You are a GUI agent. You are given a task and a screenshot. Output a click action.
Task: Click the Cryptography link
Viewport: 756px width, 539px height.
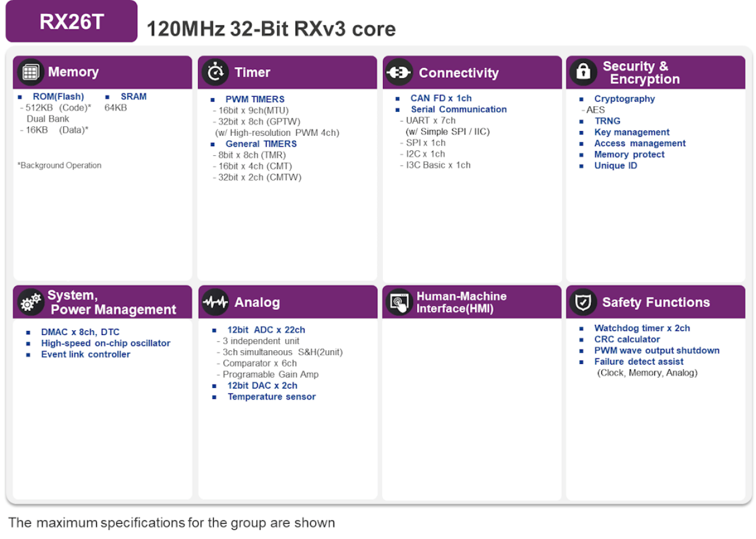(x=625, y=98)
